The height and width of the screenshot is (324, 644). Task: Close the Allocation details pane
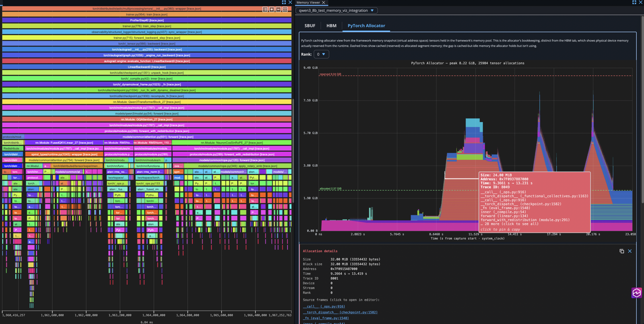[x=630, y=251]
